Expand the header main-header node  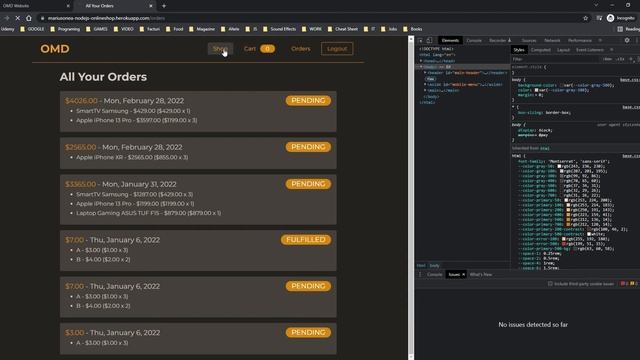pos(425,73)
